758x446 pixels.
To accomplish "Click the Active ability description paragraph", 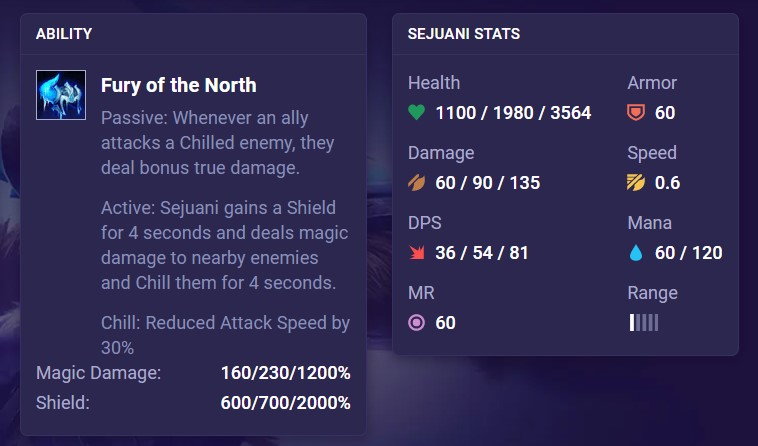I will click(x=225, y=245).
